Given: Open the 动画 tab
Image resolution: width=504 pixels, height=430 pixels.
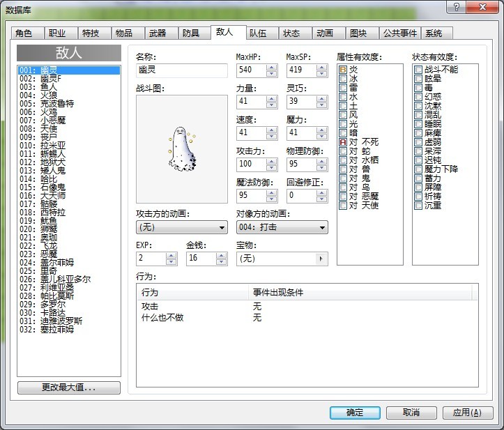Looking at the screenshot, I should click(x=328, y=33).
